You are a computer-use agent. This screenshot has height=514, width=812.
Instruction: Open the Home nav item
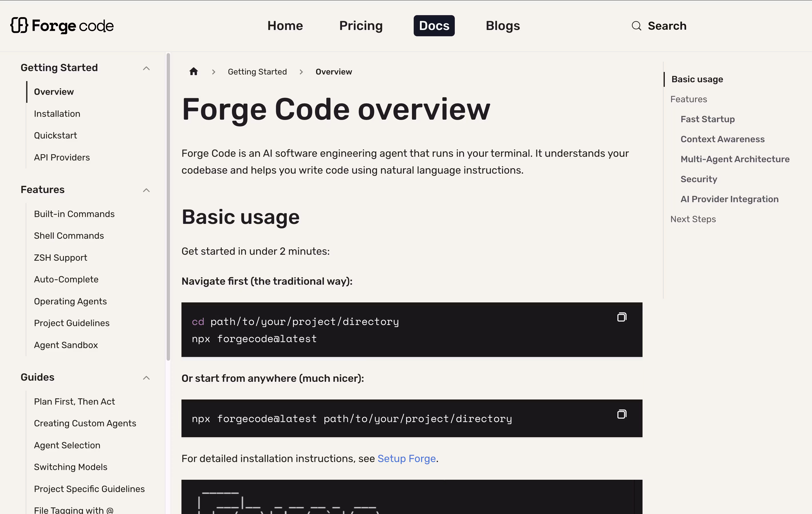285,26
